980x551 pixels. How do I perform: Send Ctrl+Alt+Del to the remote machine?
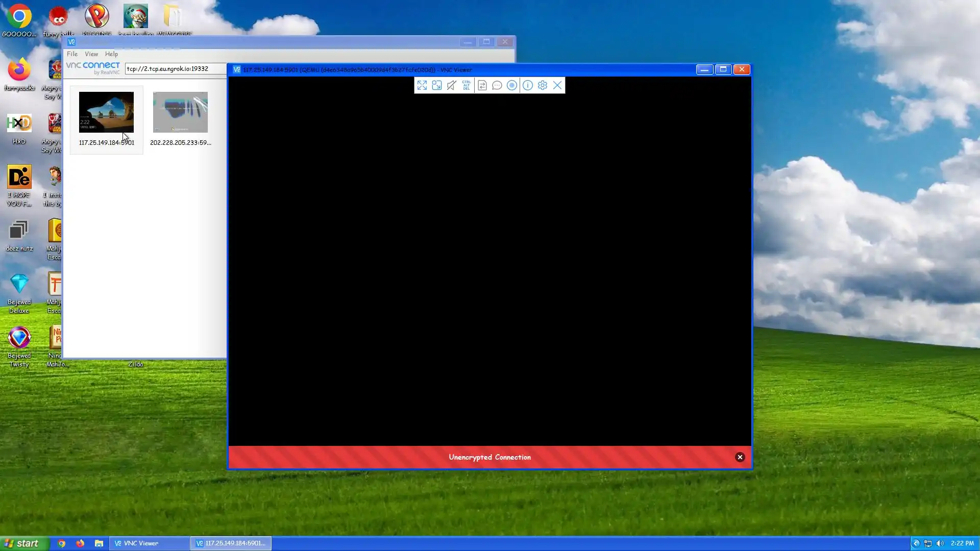click(467, 86)
